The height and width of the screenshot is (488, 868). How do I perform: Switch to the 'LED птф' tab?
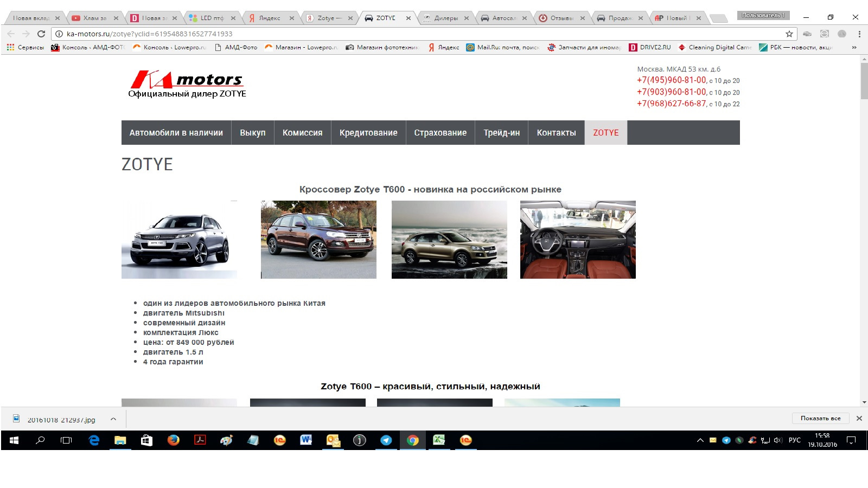pyautogui.click(x=212, y=18)
